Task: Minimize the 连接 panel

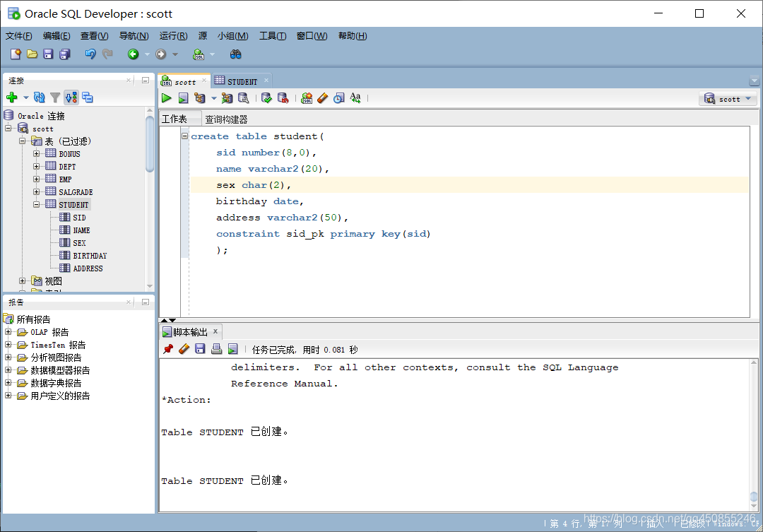Action: 145,81
